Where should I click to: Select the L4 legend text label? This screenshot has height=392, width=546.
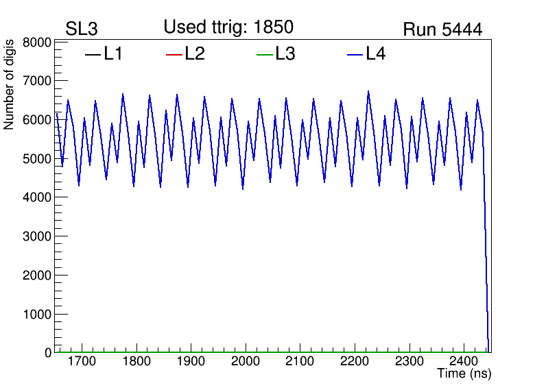tap(376, 54)
